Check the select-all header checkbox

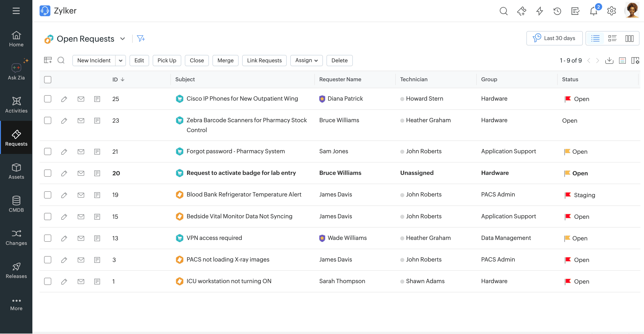(x=47, y=79)
